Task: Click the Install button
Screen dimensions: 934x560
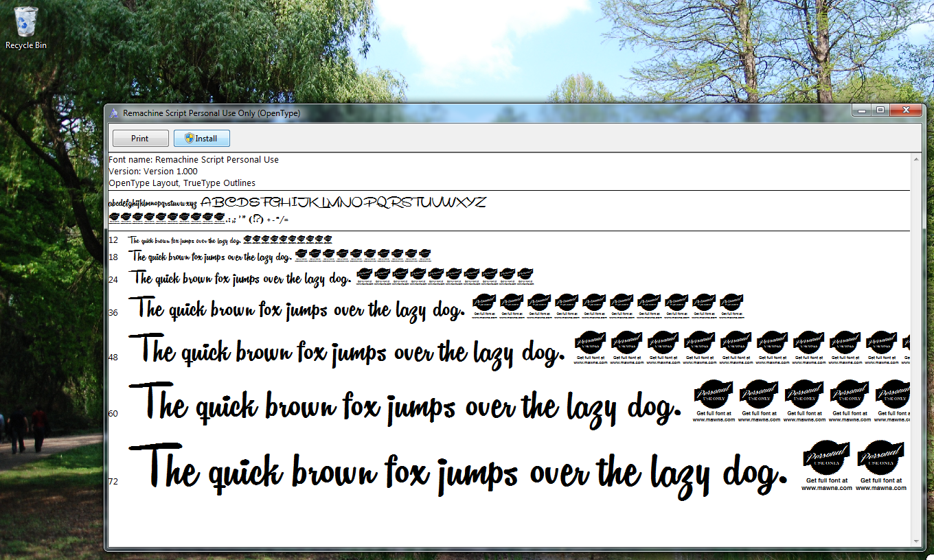Action: (201, 138)
